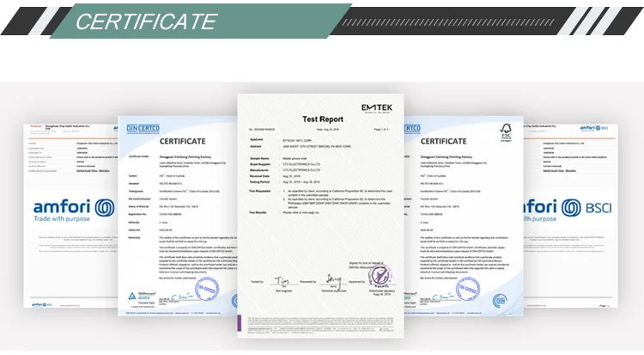Click the triangle TÜV logo on the left certificate
Image resolution: width=644 pixels, height=355 pixels.
click(132, 296)
